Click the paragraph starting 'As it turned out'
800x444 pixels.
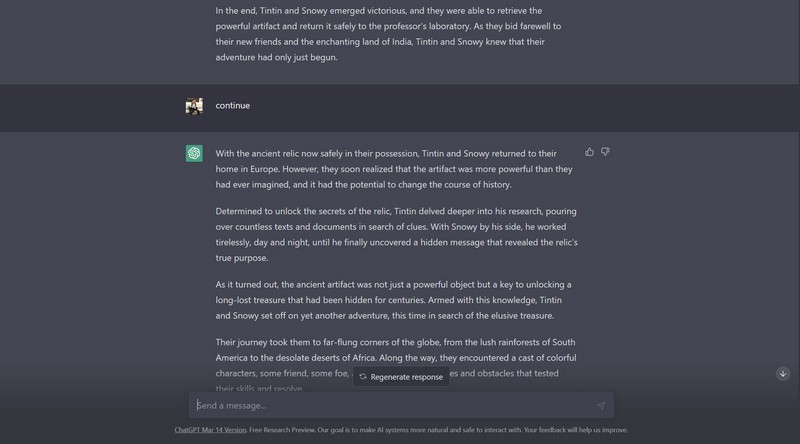click(x=395, y=300)
